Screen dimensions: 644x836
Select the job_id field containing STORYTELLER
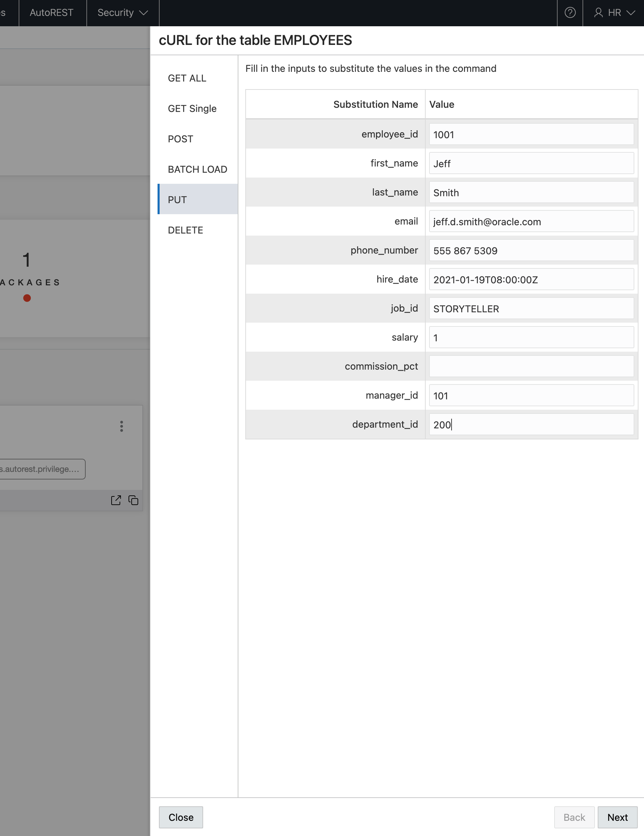coord(531,308)
